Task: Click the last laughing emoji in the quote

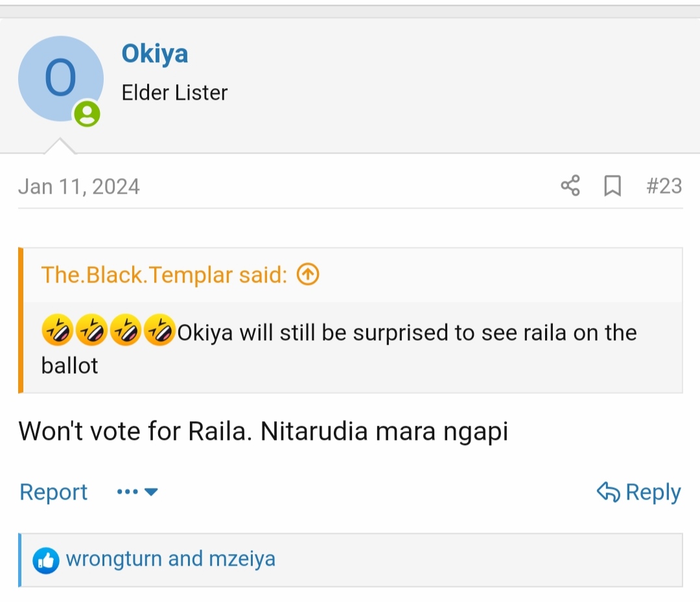Action: click(x=159, y=332)
